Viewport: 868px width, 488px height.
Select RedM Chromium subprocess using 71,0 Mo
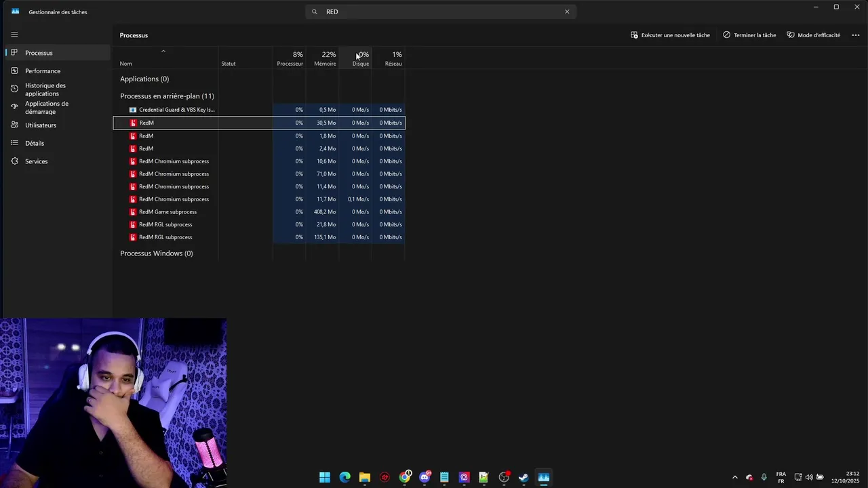pyautogui.click(x=259, y=174)
